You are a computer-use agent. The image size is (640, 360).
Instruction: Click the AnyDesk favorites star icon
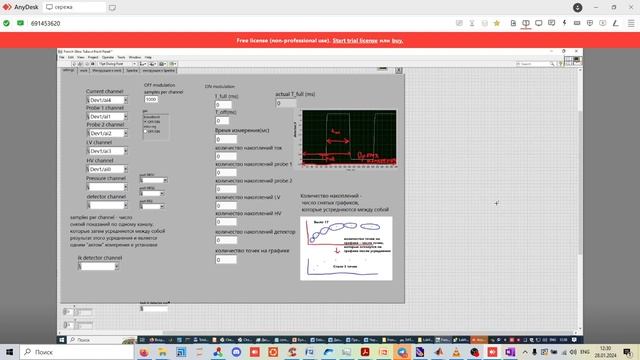[x=497, y=23]
